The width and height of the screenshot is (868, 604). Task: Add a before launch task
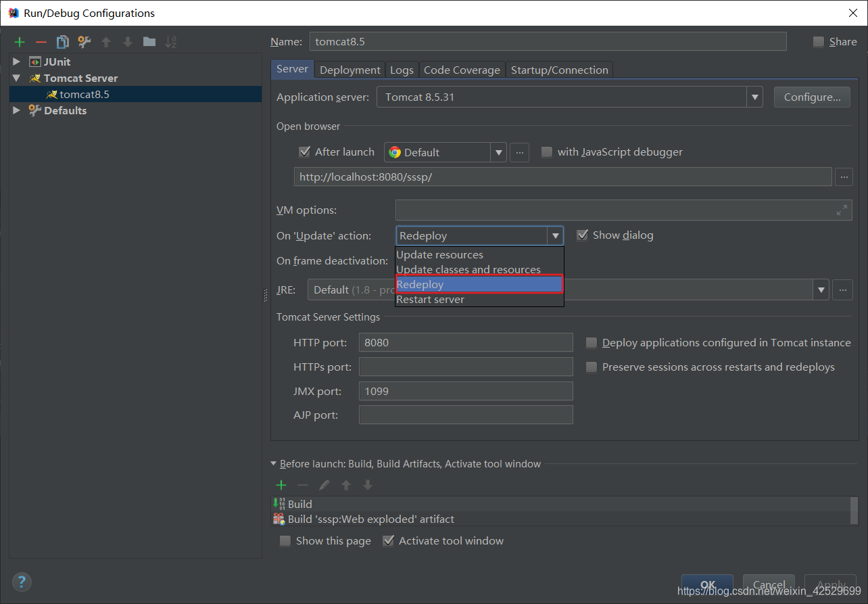[x=281, y=485]
